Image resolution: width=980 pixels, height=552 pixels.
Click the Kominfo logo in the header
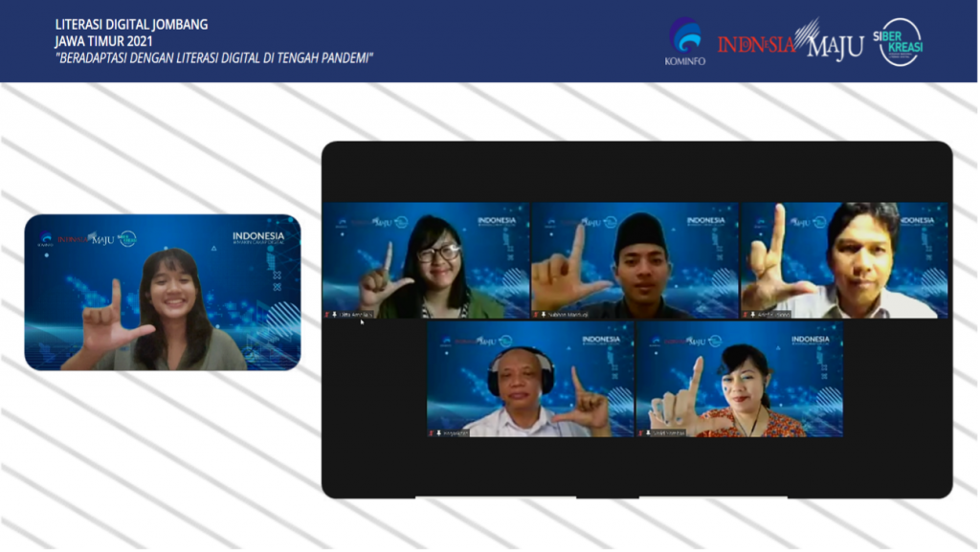(x=684, y=41)
